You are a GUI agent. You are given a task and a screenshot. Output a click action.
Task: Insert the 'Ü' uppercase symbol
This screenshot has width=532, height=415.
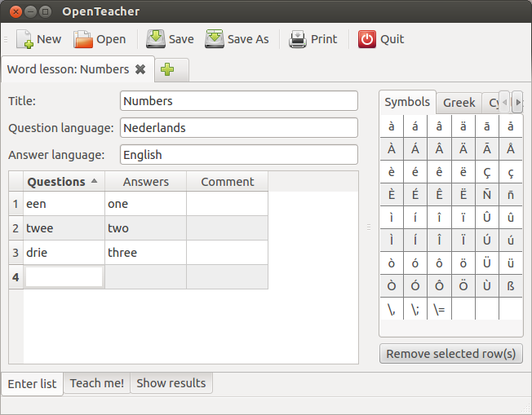tap(487, 263)
